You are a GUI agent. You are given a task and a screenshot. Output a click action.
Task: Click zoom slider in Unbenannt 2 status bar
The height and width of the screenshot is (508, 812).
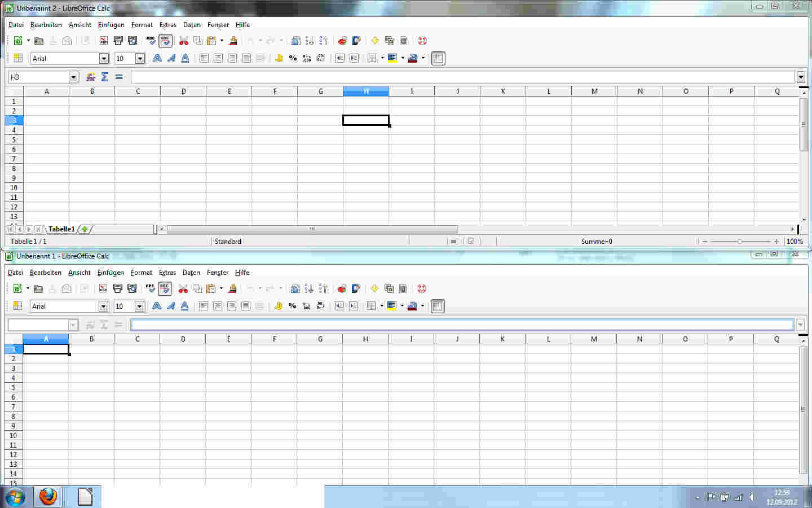740,242
